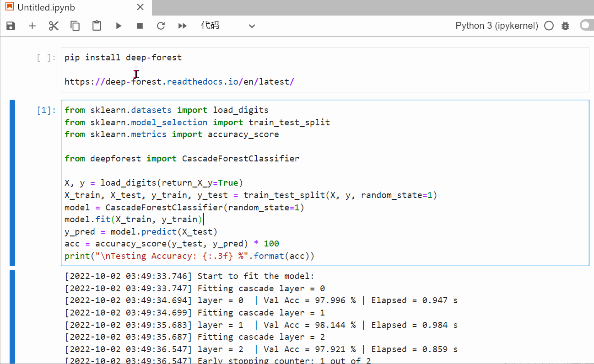Screen dimensions: 594x364
Task: Save the notebook
Action: tap(10, 26)
